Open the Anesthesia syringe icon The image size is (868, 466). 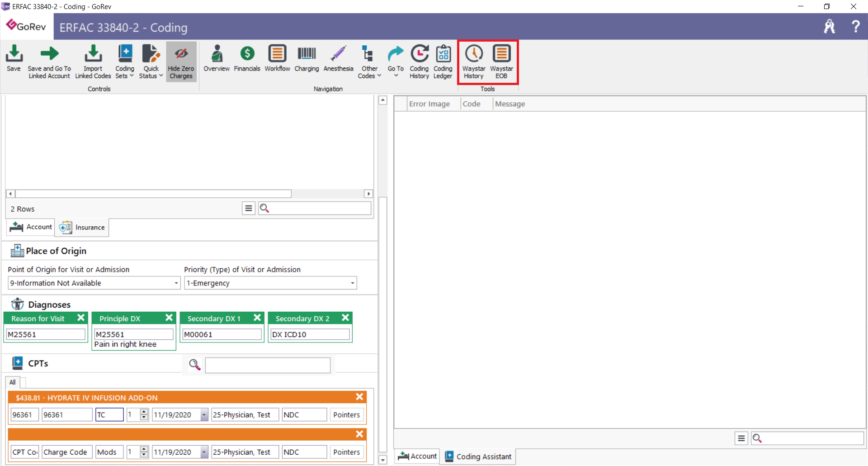click(338, 59)
